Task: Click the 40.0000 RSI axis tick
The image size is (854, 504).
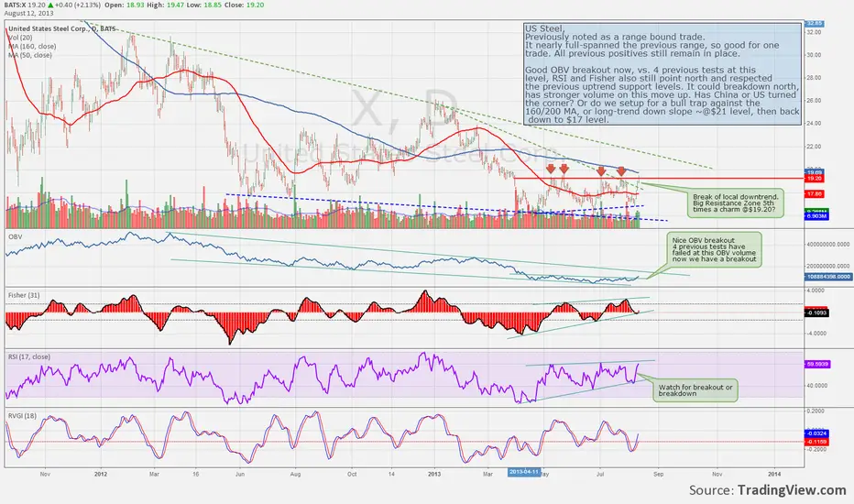Action: click(817, 385)
